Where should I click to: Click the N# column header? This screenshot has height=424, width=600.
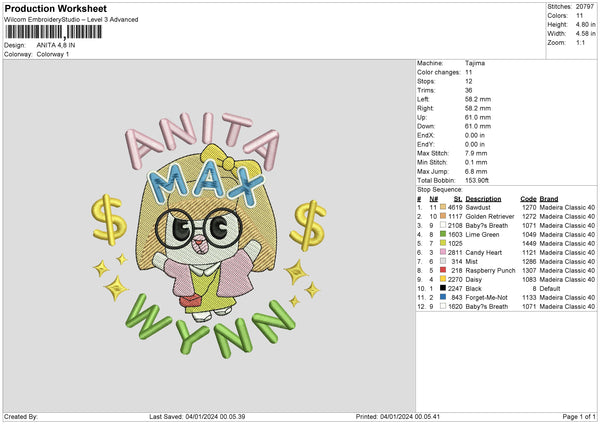click(434, 199)
